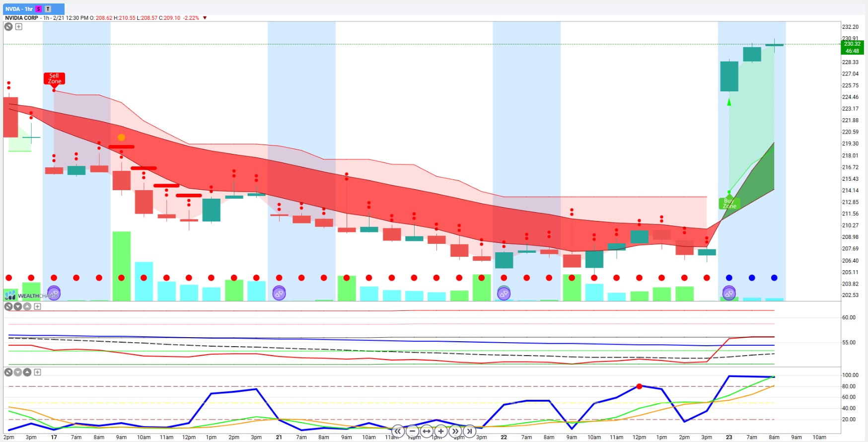868x442 pixels.
Task: Zoom in the chart with the plus circle button
Action: pos(441,431)
